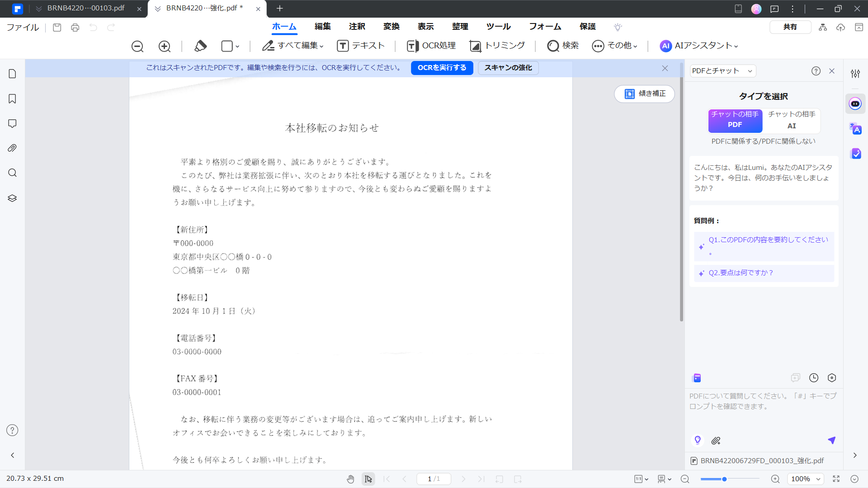Click the save icon in top bar

pos(57,28)
